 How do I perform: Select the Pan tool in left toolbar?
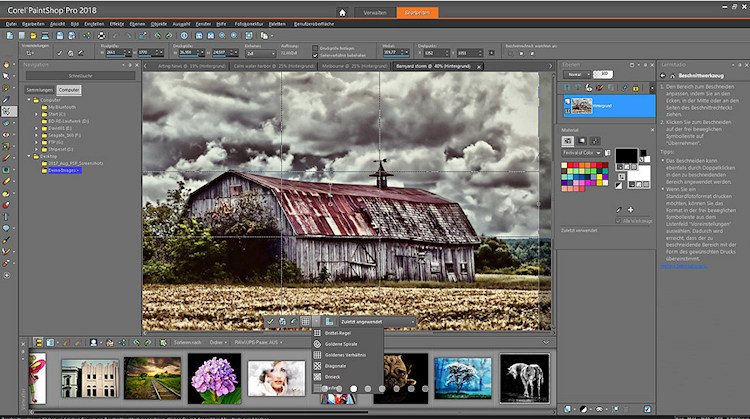click(8, 64)
